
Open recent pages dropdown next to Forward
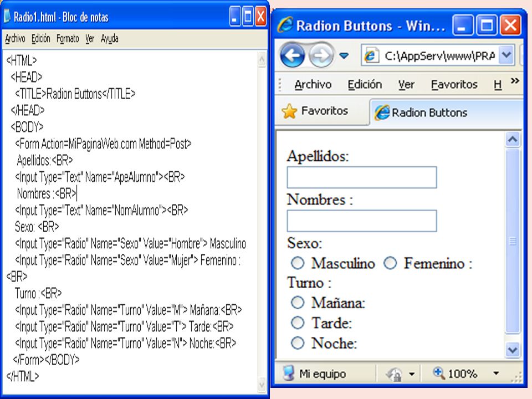(x=344, y=55)
